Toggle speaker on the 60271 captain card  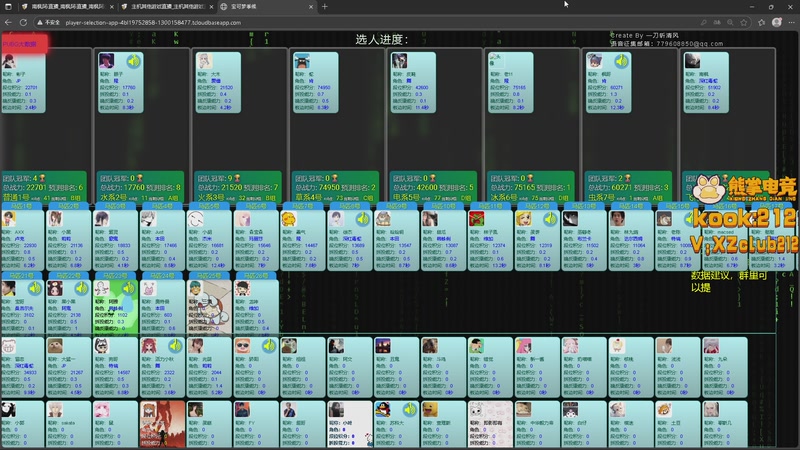(x=621, y=61)
